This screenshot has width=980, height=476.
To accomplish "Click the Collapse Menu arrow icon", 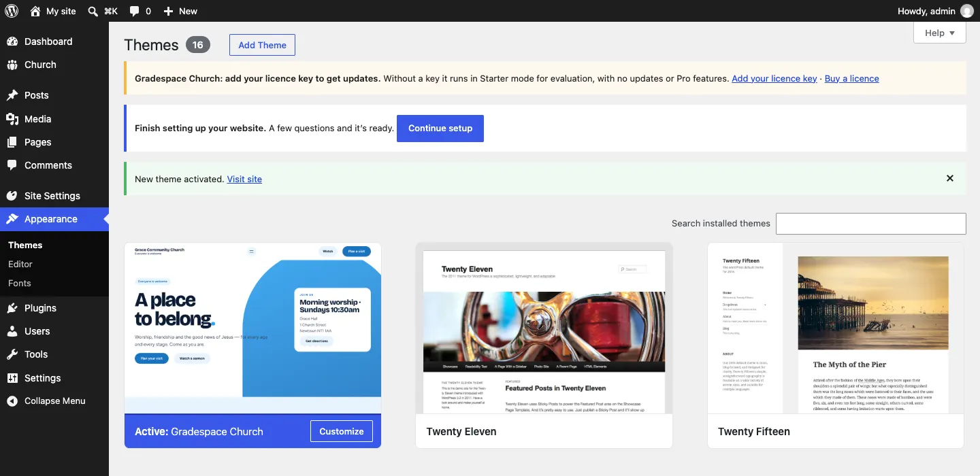I will pos(12,401).
